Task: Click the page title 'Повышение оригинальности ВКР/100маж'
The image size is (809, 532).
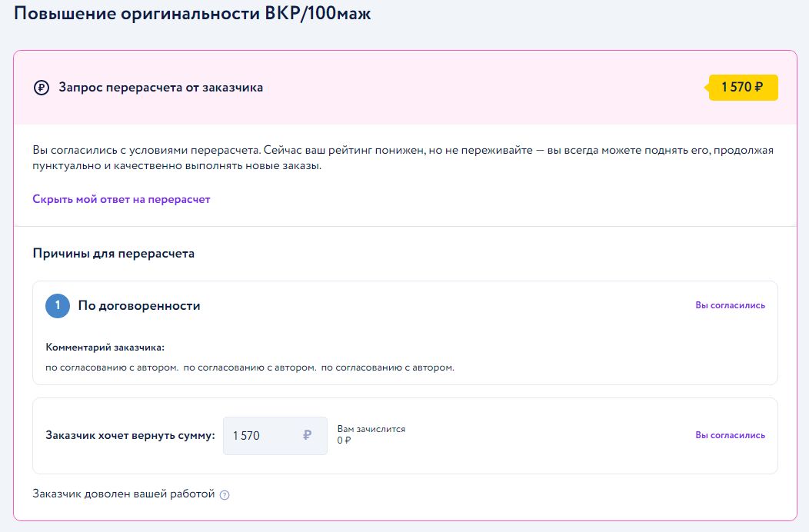Action: (192, 14)
